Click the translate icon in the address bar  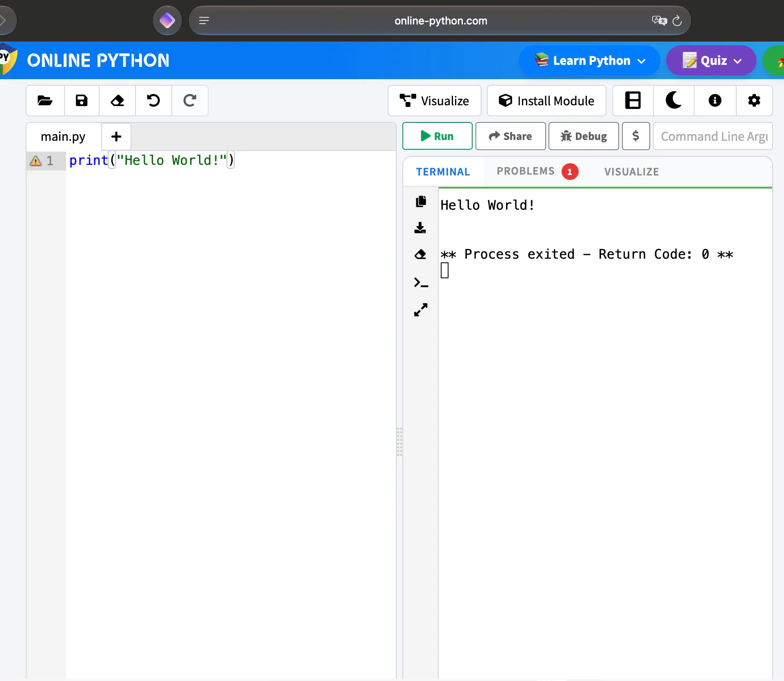pyautogui.click(x=659, y=20)
